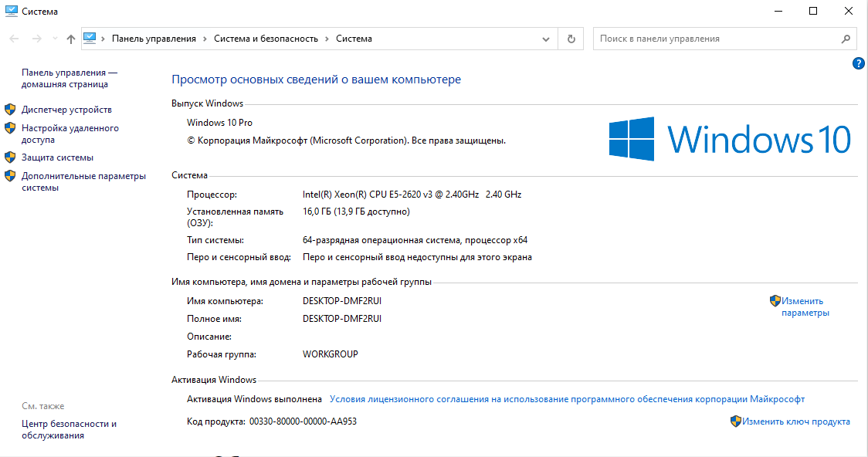Open Настройка удаленного доступа link
The width and height of the screenshot is (868, 457).
click(x=70, y=134)
